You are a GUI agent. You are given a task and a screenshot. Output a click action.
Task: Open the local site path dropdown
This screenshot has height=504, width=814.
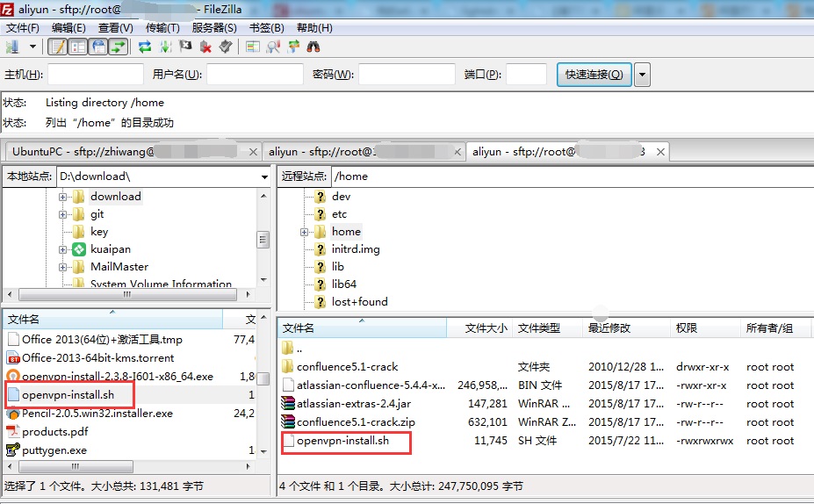coord(264,176)
